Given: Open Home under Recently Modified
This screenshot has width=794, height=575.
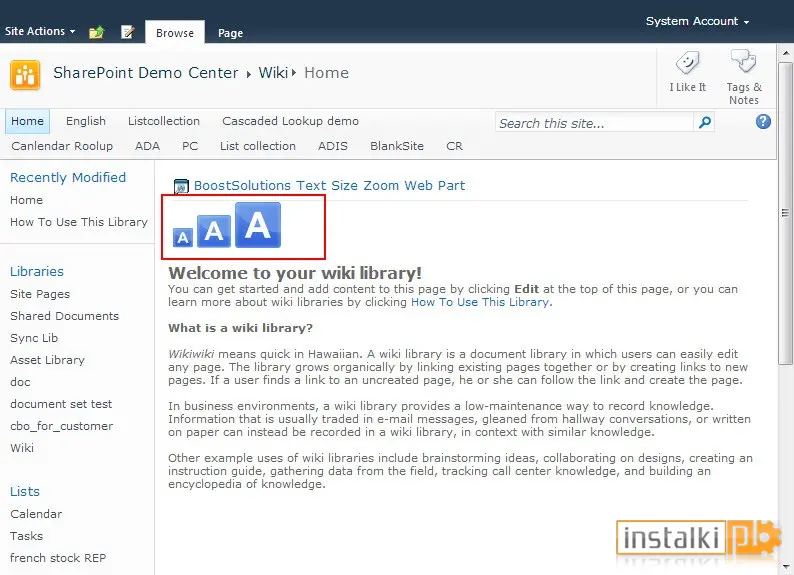Looking at the screenshot, I should pos(26,200).
